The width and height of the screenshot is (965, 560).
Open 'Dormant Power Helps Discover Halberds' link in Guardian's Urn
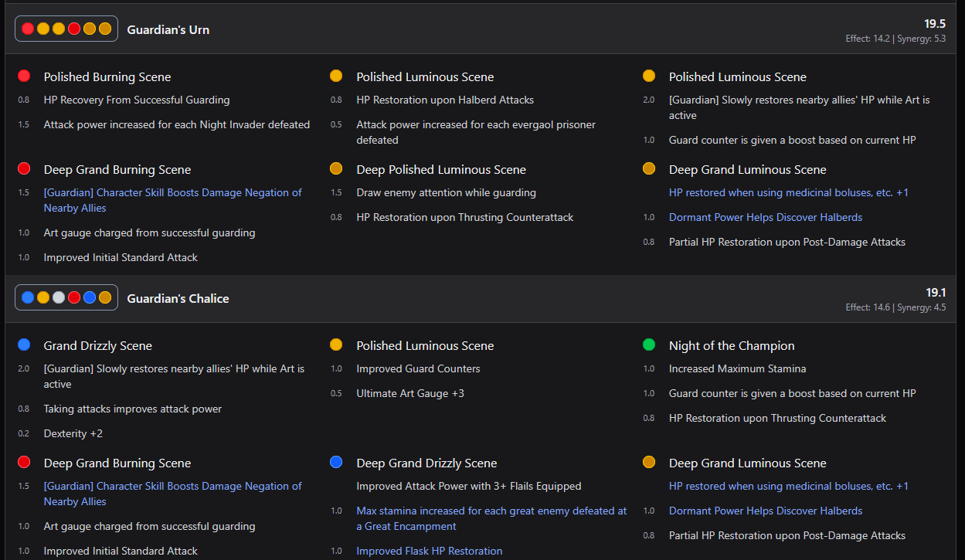[766, 217]
